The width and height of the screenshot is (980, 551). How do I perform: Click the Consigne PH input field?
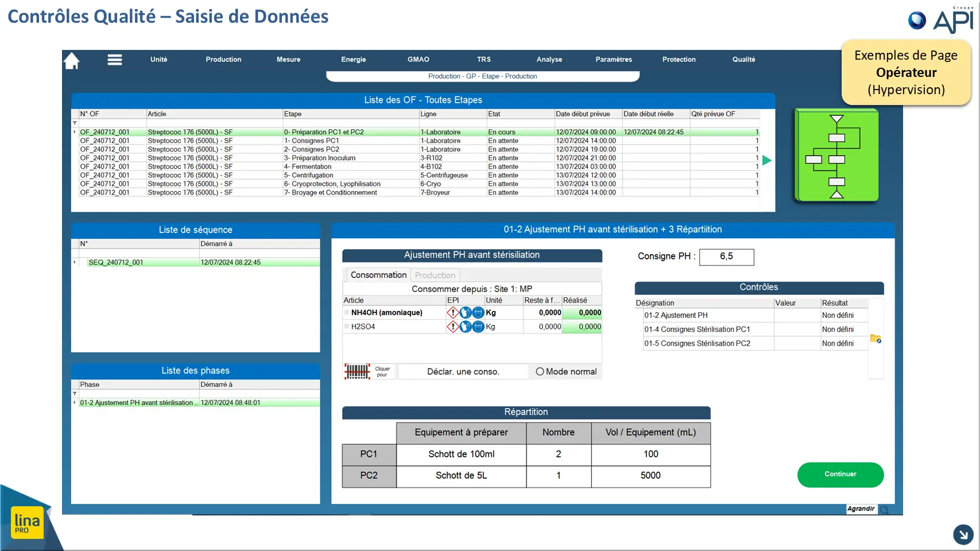coord(727,257)
